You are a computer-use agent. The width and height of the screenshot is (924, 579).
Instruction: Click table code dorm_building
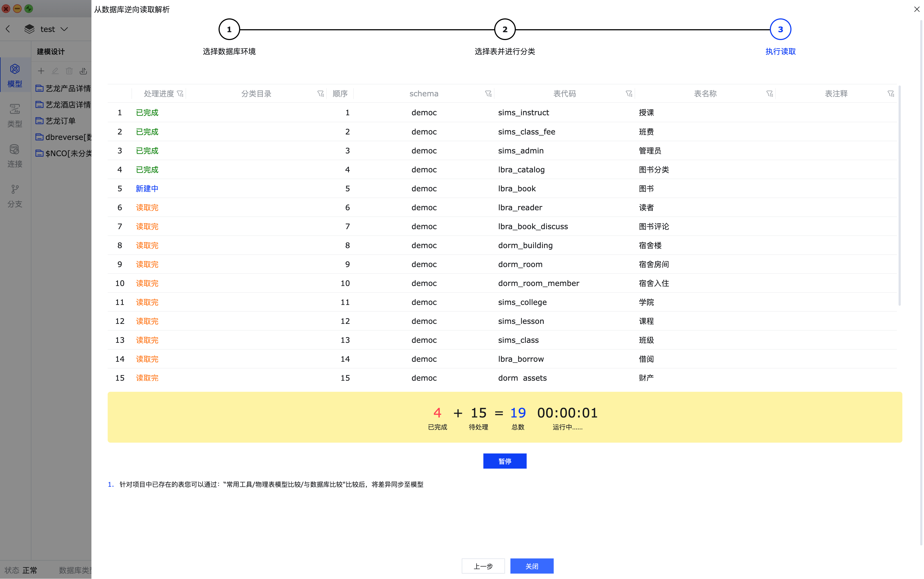[x=525, y=245]
